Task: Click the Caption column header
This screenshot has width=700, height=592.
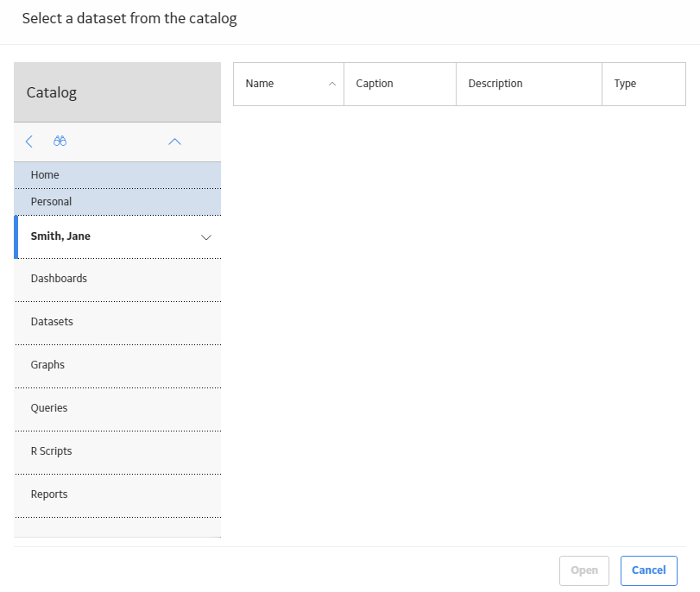Action: [400, 84]
